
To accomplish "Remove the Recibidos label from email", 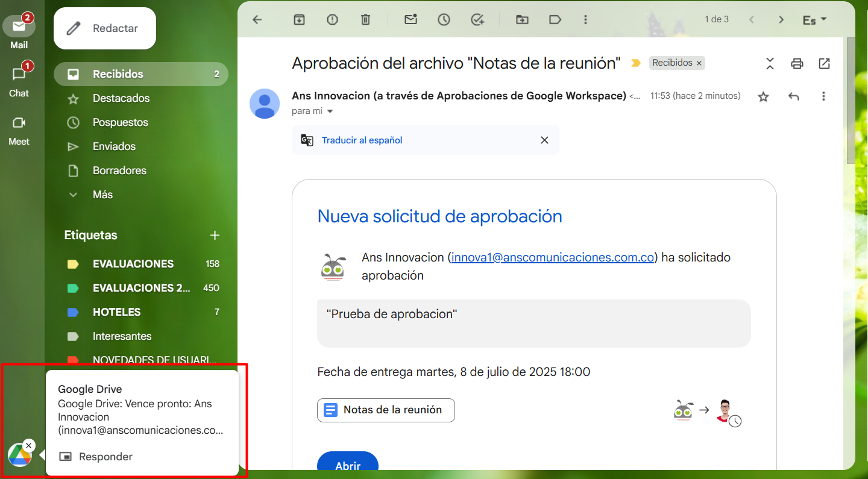I will point(699,63).
